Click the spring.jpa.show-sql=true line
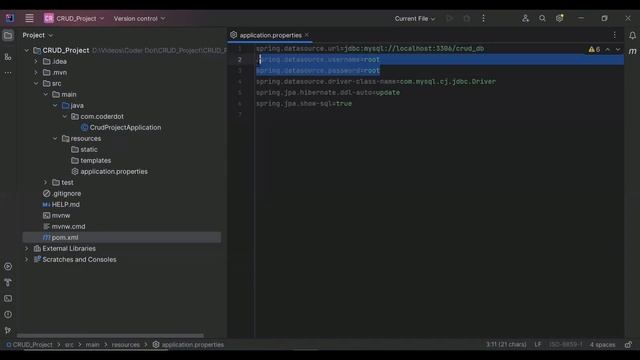This screenshot has width=640, height=360. coord(304,104)
